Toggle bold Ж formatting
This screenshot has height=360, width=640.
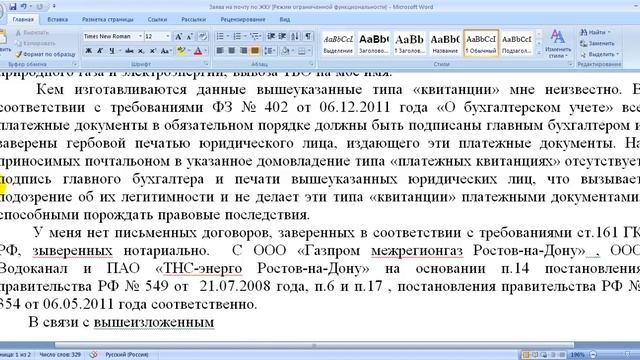(x=89, y=51)
